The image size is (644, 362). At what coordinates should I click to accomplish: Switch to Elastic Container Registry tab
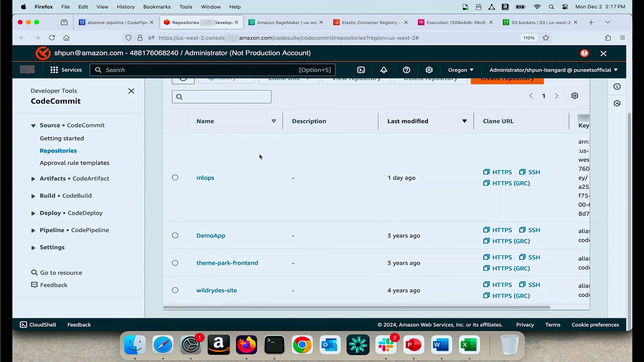(371, 22)
